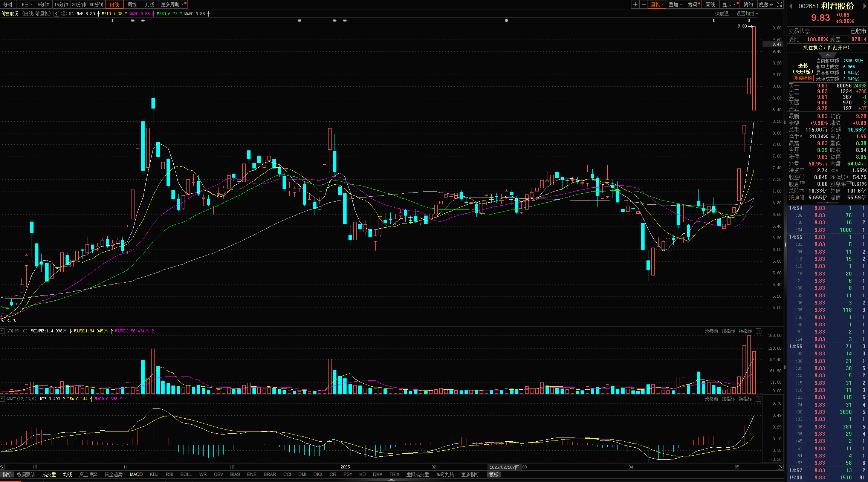Open 设置均线 dropdown
Viewport: 868px width, 482px height.
[x=747, y=14]
